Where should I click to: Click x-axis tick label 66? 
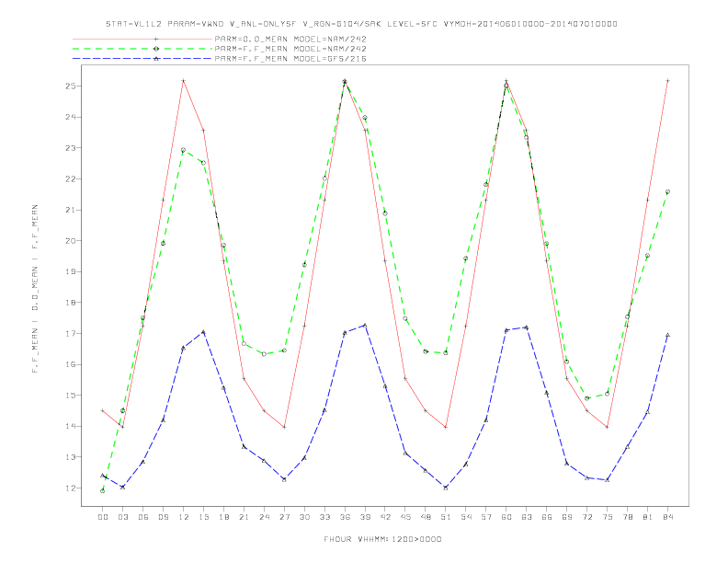pyautogui.click(x=547, y=517)
